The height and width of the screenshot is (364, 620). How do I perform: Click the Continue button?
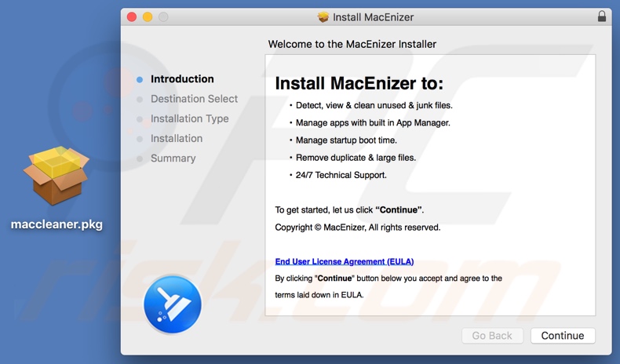point(563,336)
